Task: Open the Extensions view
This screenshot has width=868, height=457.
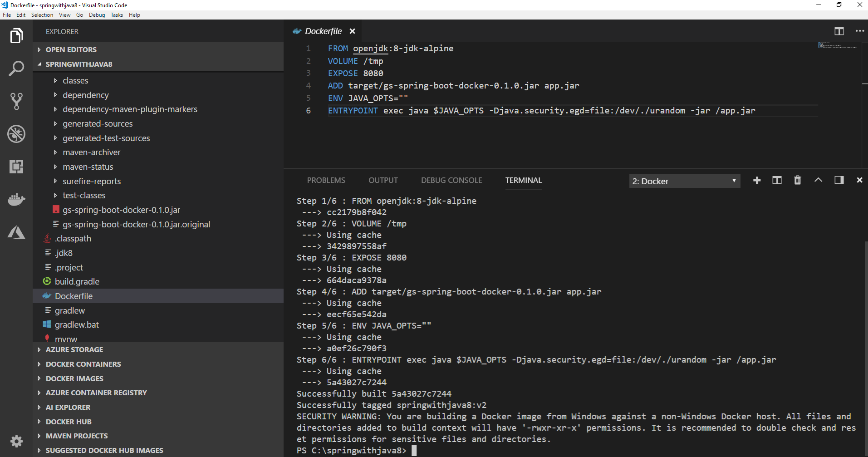Action: click(x=16, y=167)
